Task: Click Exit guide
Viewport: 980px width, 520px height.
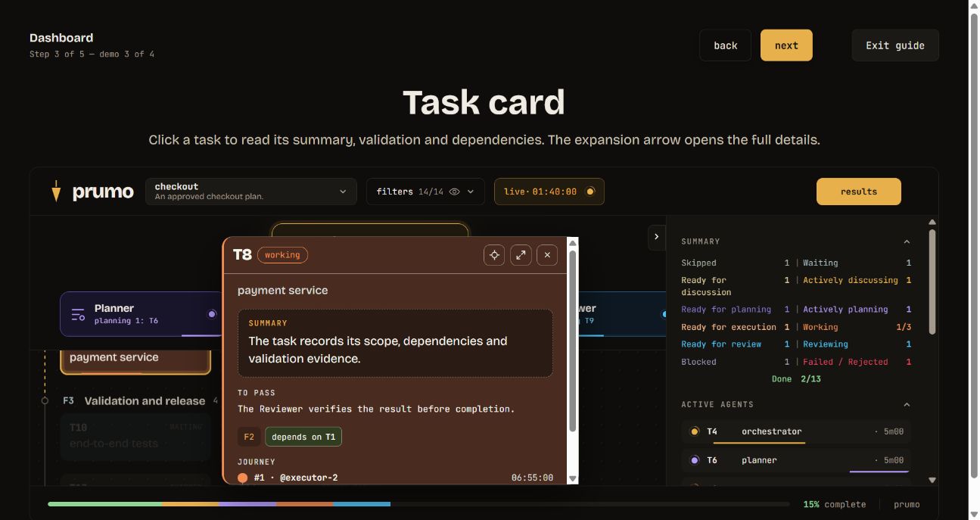Action: tap(895, 45)
